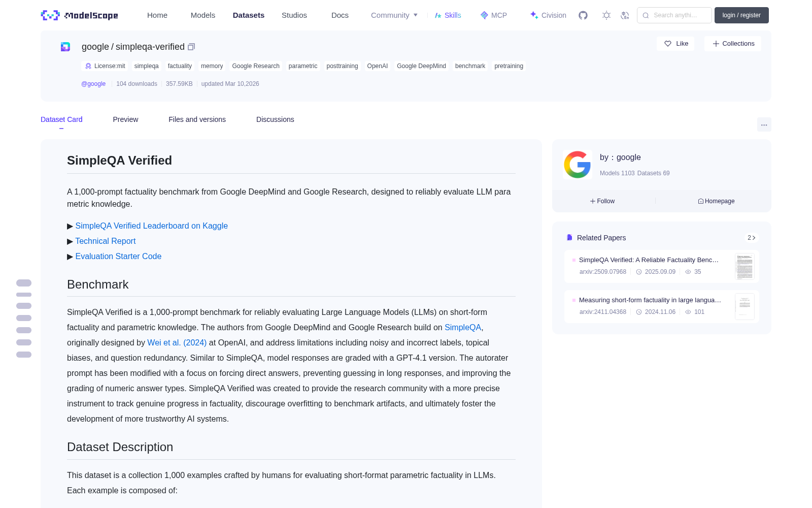Select the Dataset Card tab
812x508 pixels.
[x=61, y=119]
